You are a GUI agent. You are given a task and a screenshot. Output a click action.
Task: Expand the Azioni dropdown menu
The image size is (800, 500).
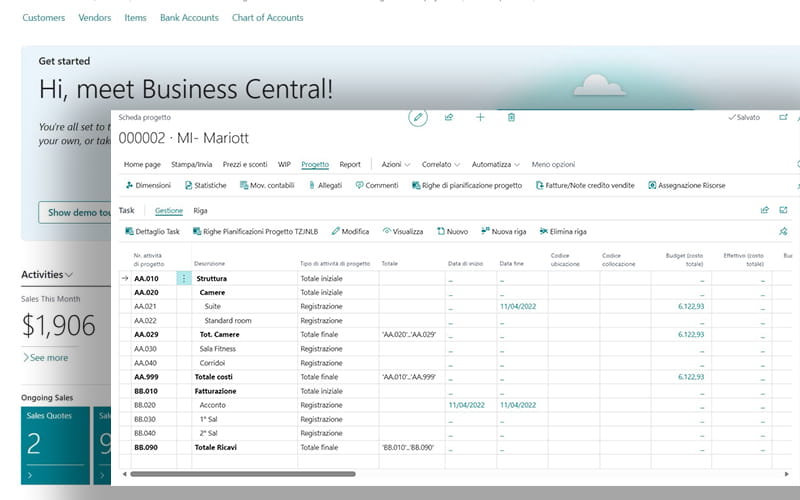396,164
